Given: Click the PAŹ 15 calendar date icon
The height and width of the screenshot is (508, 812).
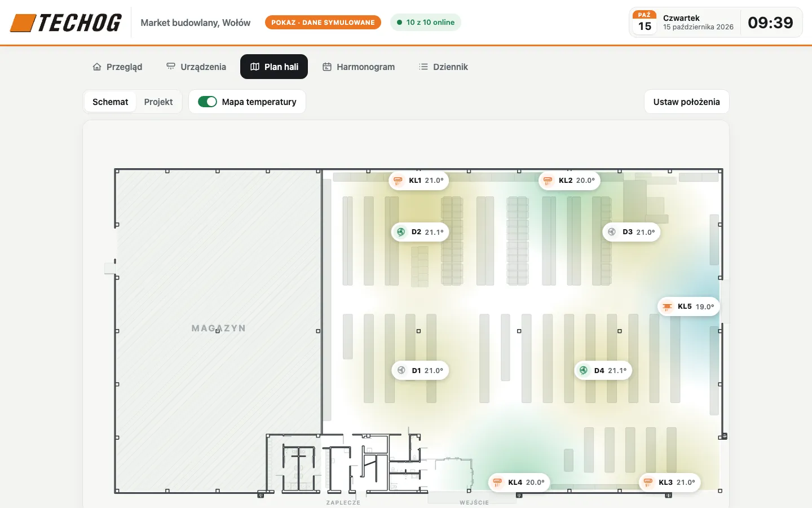Looking at the screenshot, I should point(645,23).
